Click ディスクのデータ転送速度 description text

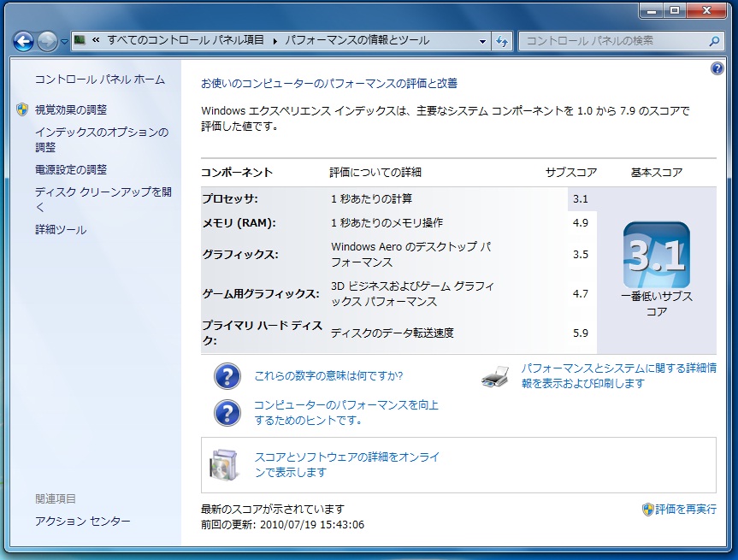click(x=392, y=333)
